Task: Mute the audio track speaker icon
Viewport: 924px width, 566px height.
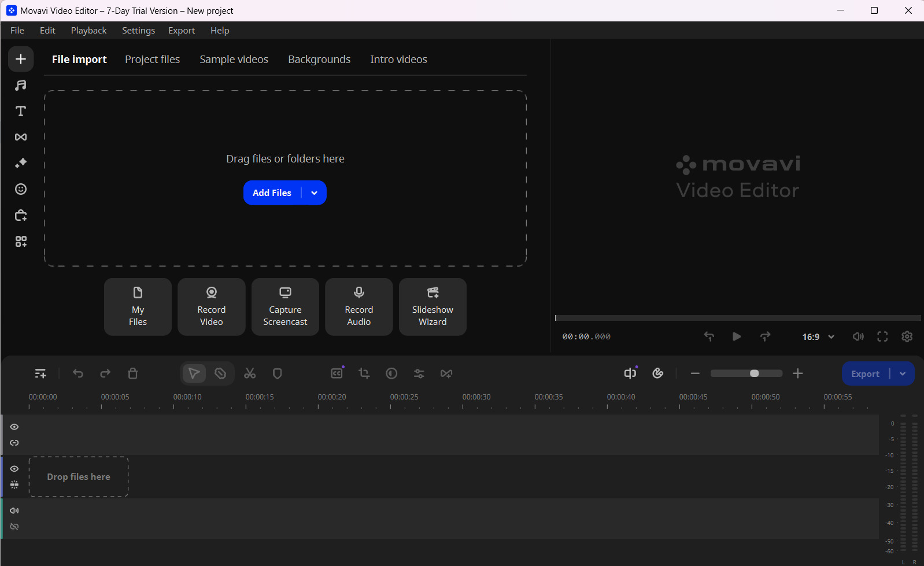Action: click(x=14, y=510)
